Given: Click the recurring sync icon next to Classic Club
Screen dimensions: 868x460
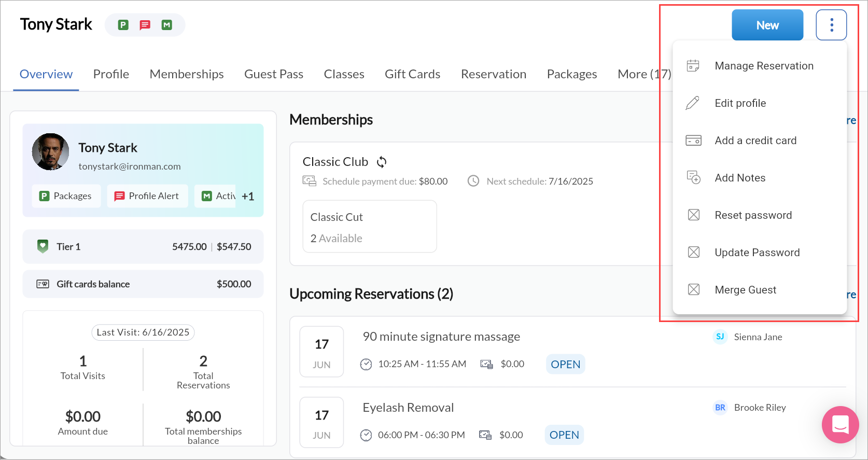Looking at the screenshot, I should [x=382, y=162].
